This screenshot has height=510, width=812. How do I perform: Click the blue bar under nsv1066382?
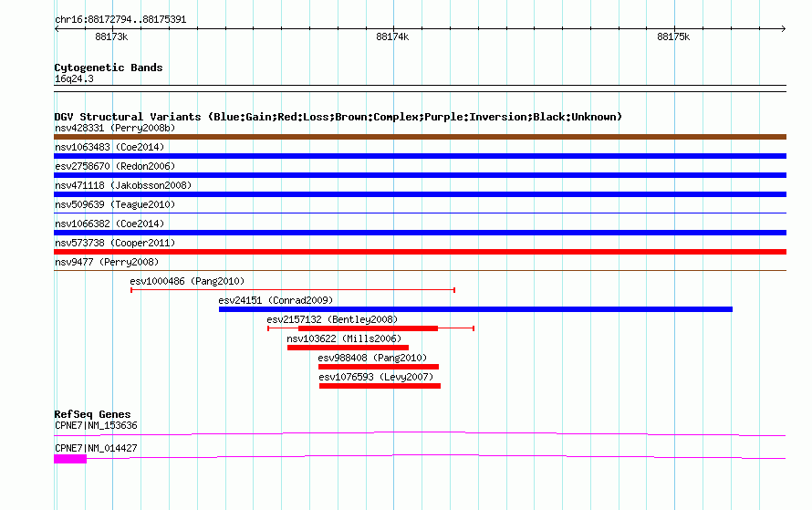[x=420, y=233]
